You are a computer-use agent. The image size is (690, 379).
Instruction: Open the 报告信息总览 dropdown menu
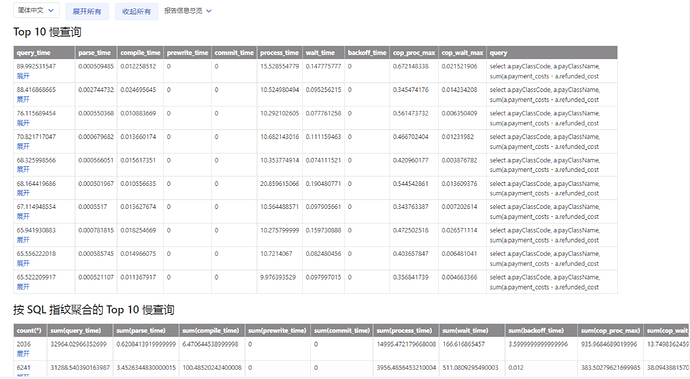[x=188, y=11]
